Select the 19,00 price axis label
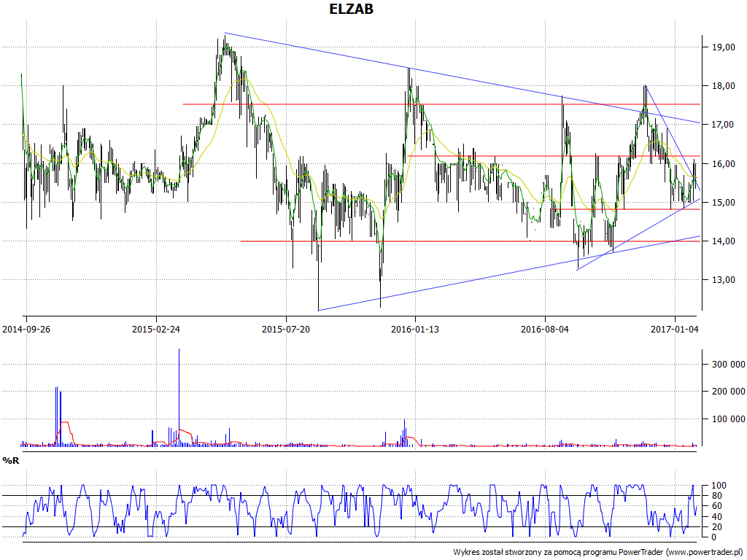 tap(723, 47)
